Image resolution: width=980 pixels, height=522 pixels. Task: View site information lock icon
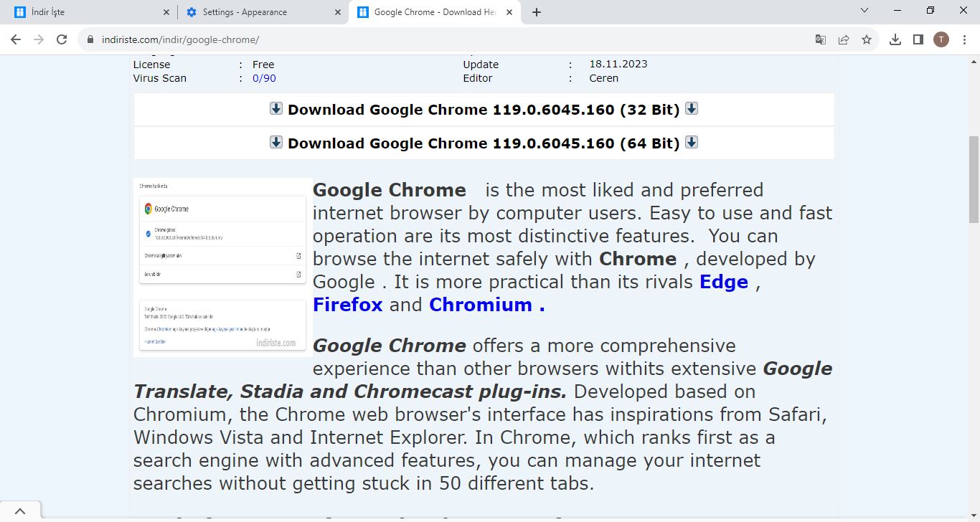pos(90,40)
